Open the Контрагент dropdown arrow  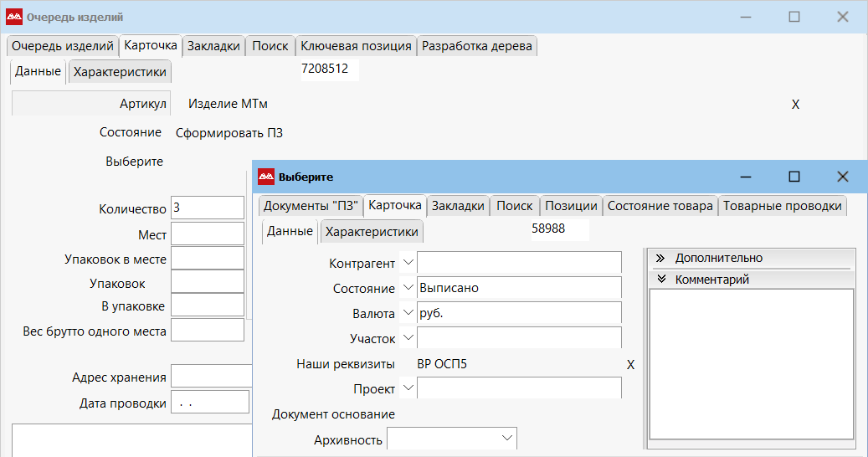pos(408,263)
